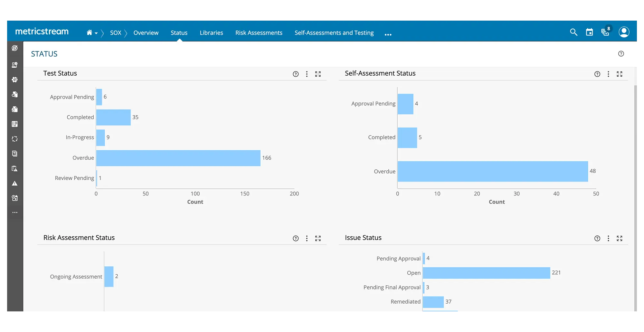644x332 pixels.
Task: Open the Overview tab
Action: pos(146,33)
